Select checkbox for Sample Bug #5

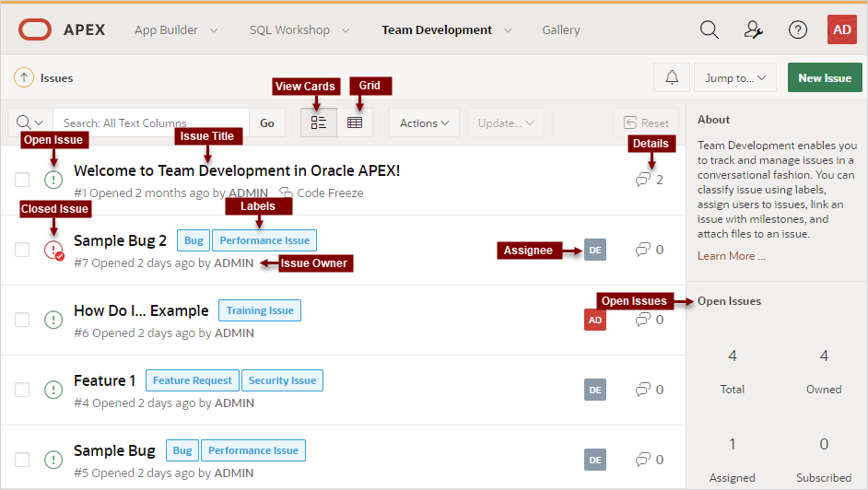(x=22, y=460)
